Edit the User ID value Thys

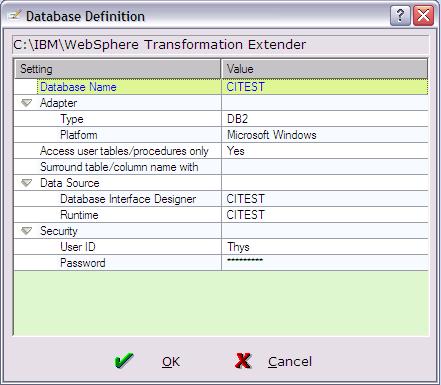(x=325, y=247)
